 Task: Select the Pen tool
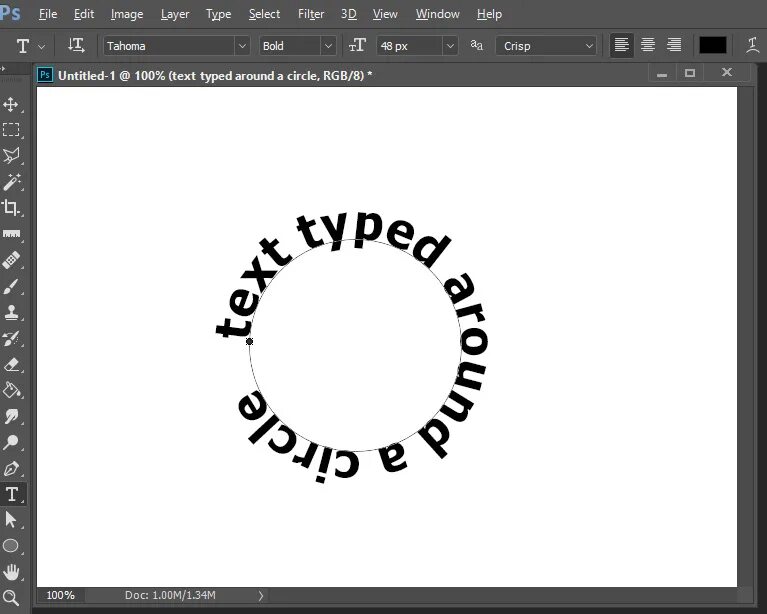[x=11, y=468]
